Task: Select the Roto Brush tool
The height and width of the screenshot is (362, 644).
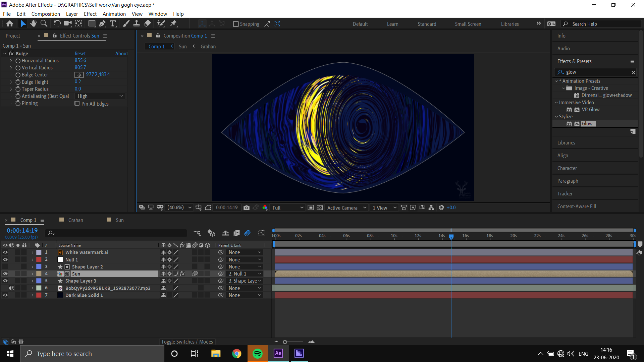Action: click(161, 24)
